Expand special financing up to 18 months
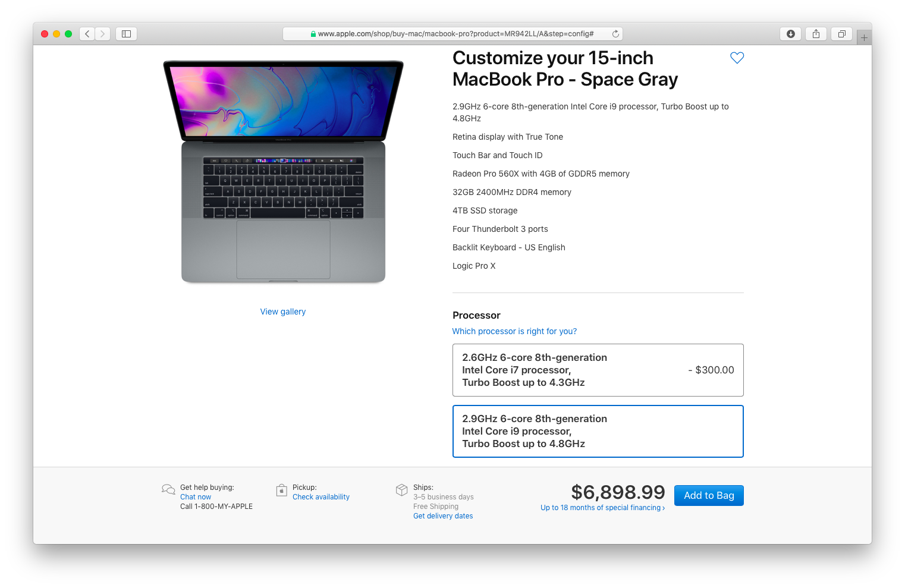This screenshot has height=588, width=905. [x=602, y=508]
